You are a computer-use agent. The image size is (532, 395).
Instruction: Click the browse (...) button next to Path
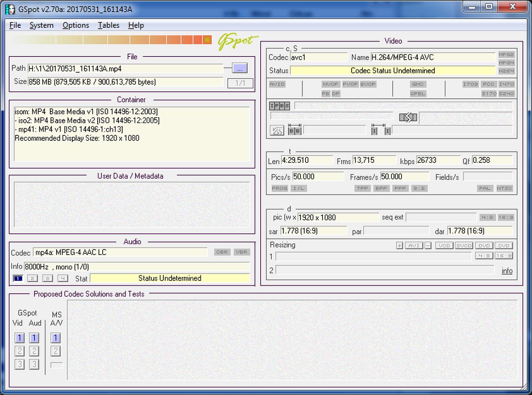[x=240, y=68]
